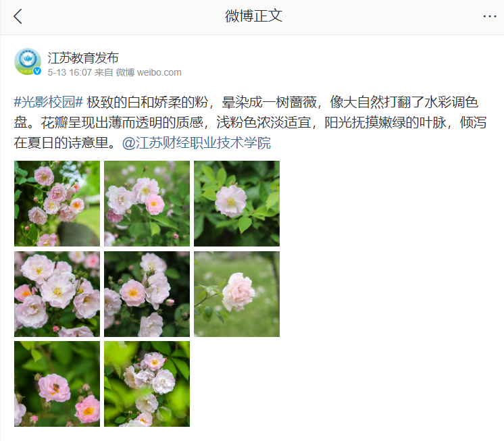Open the first photo in the middle row
This screenshot has height=441, width=504.
57,294
